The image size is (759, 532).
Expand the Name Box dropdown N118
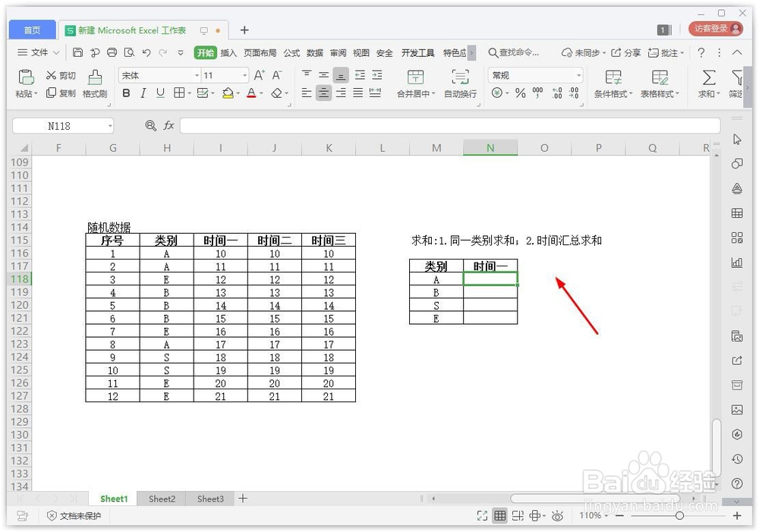click(x=110, y=126)
